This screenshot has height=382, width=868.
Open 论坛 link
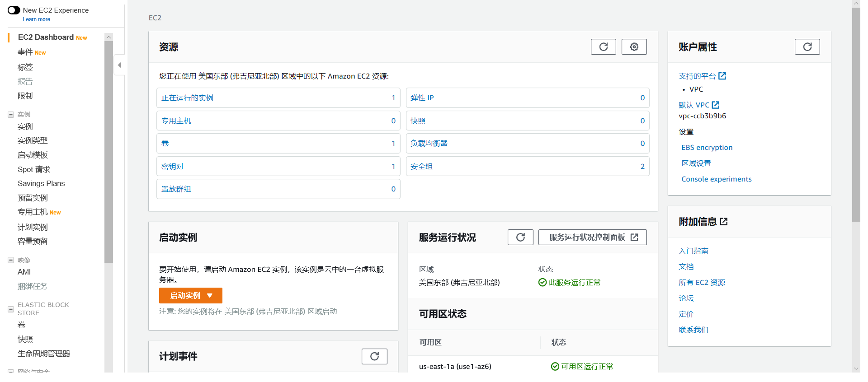coord(686,298)
